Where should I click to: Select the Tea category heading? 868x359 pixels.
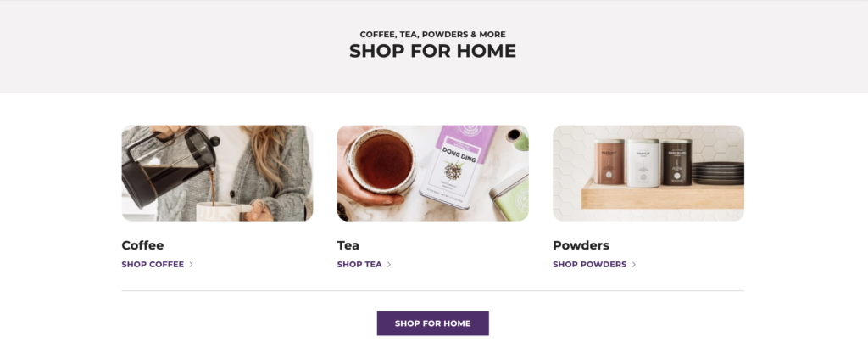point(348,245)
